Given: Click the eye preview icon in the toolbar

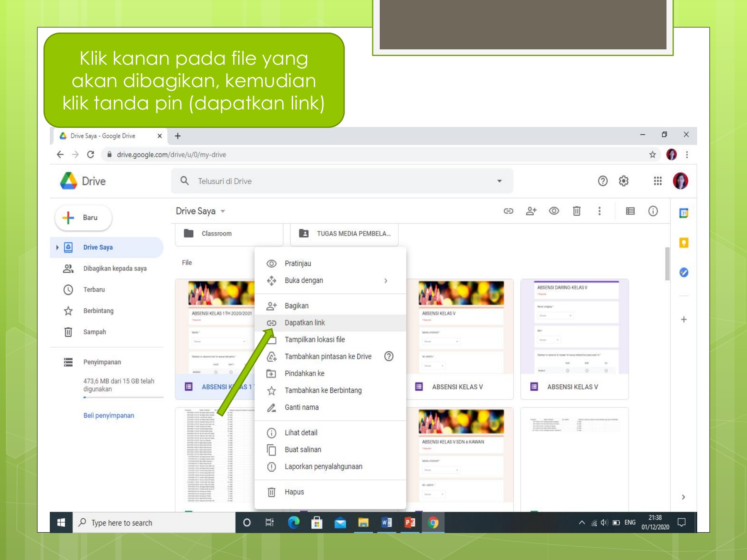Looking at the screenshot, I should 554,211.
